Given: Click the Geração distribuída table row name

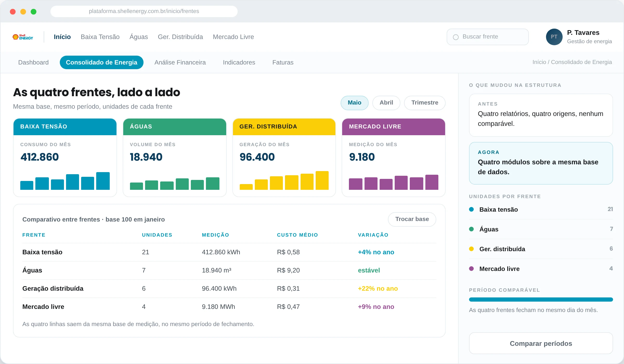Looking at the screenshot, I should click(x=53, y=289).
